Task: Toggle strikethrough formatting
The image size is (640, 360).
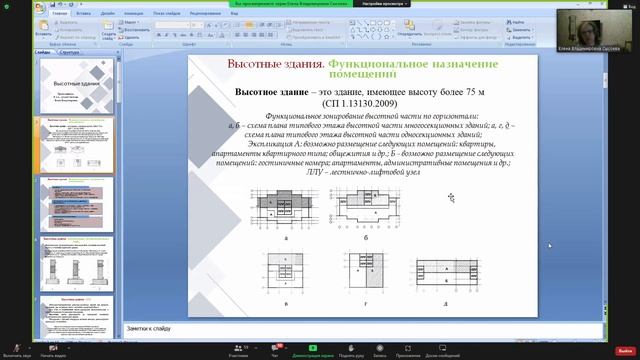Action: [x=183, y=36]
